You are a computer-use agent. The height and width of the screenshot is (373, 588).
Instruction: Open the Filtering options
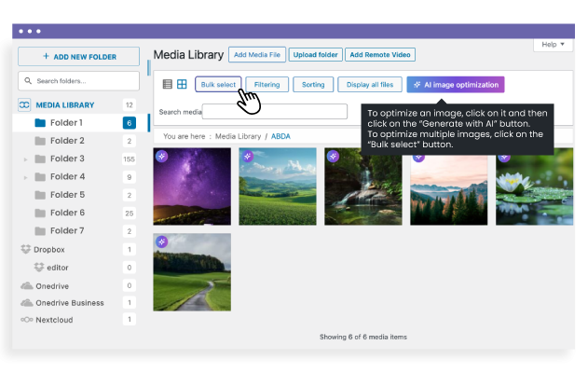tap(267, 85)
